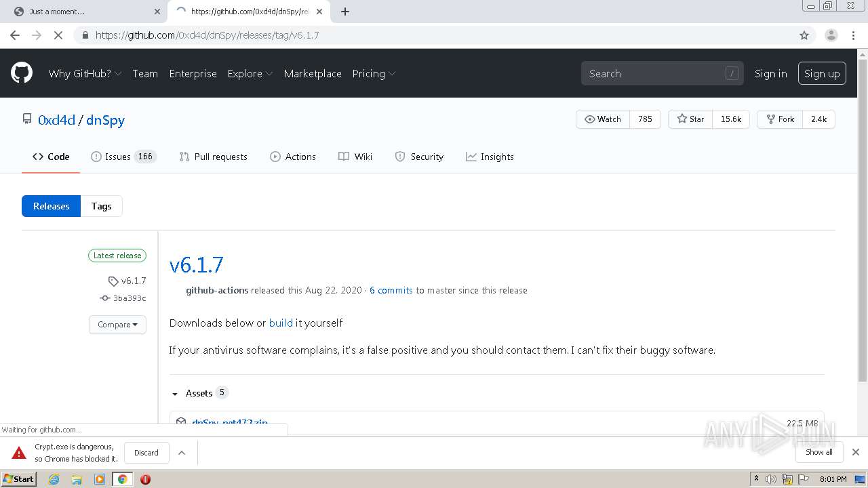Open the github-actions author link

(x=217, y=290)
